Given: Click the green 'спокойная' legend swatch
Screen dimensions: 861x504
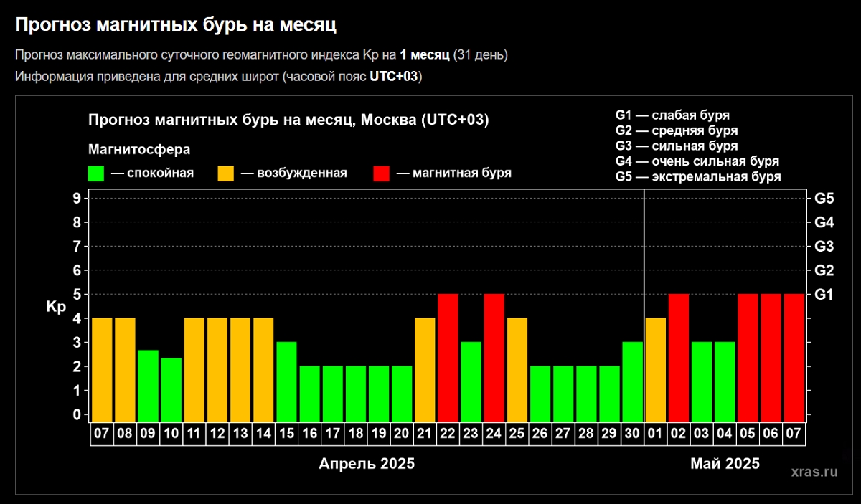Looking at the screenshot, I should pyautogui.click(x=95, y=173).
